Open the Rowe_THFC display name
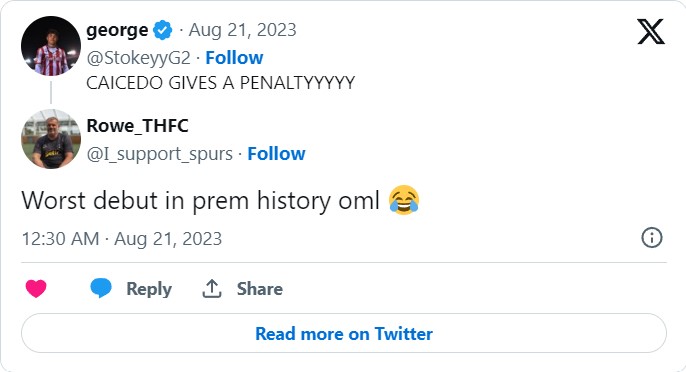 click(137, 126)
